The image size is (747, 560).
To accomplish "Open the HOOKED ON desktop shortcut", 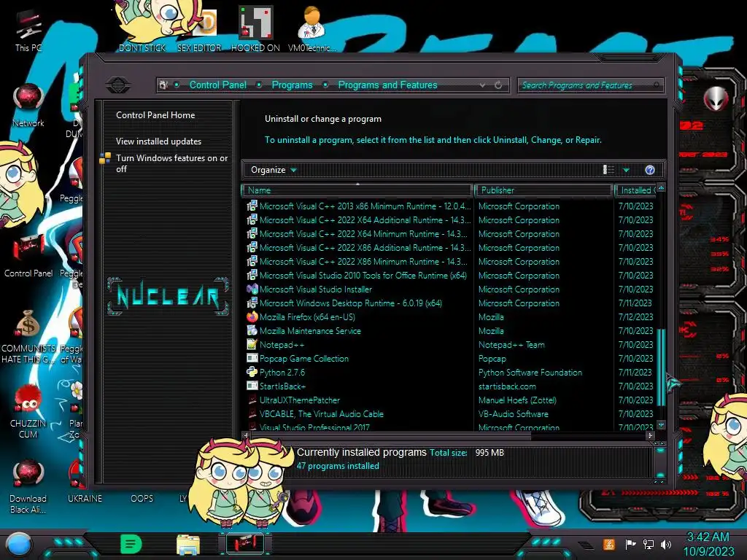I will [255, 28].
